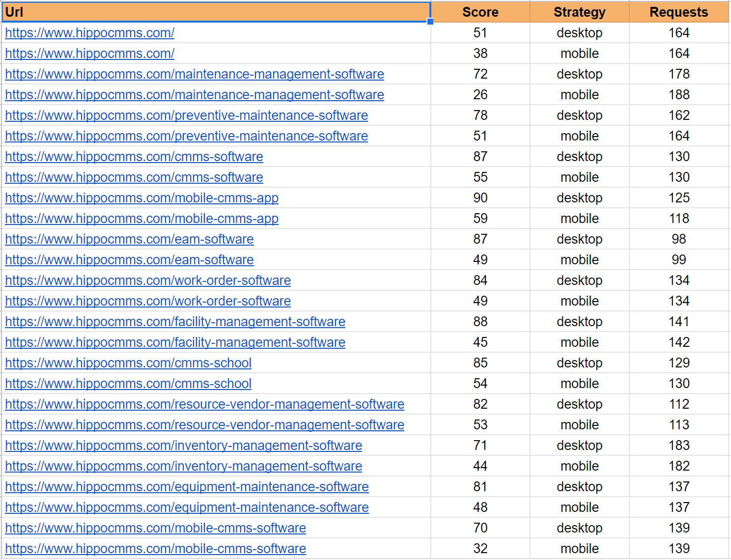Select the score cell showing 26

pyautogui.click(x=480, y=95)
